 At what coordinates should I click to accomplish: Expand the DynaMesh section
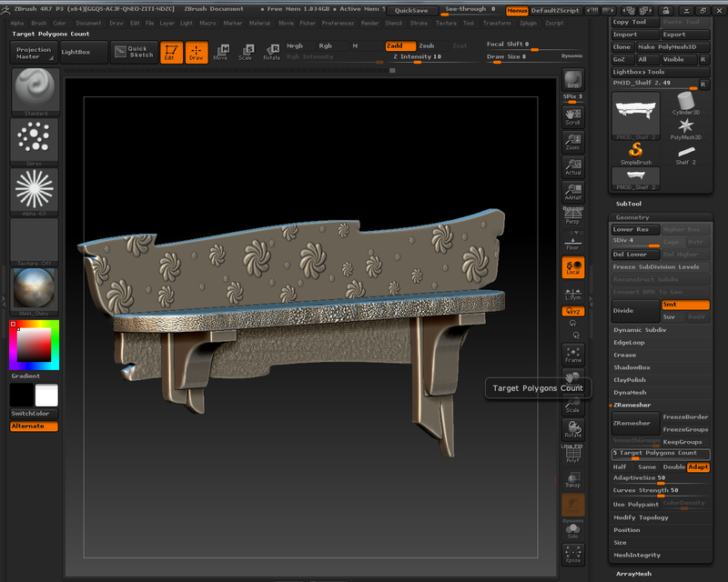point(630,392)
